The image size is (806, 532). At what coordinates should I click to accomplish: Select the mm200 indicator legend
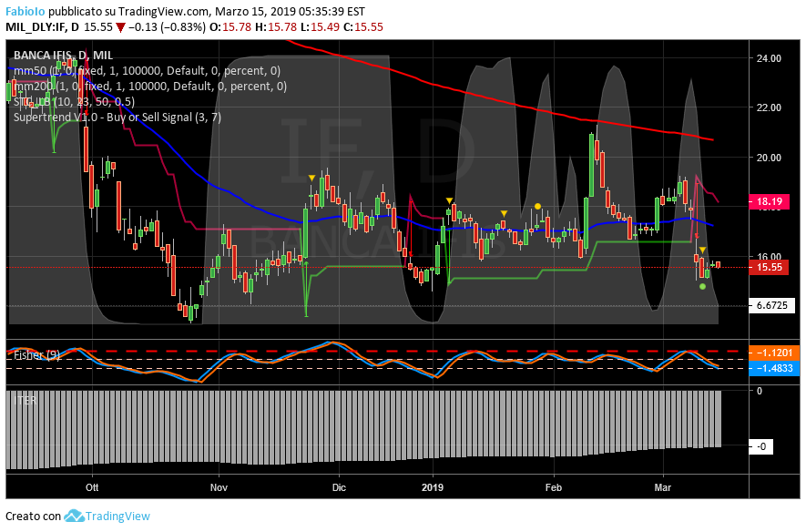point(150,87)
